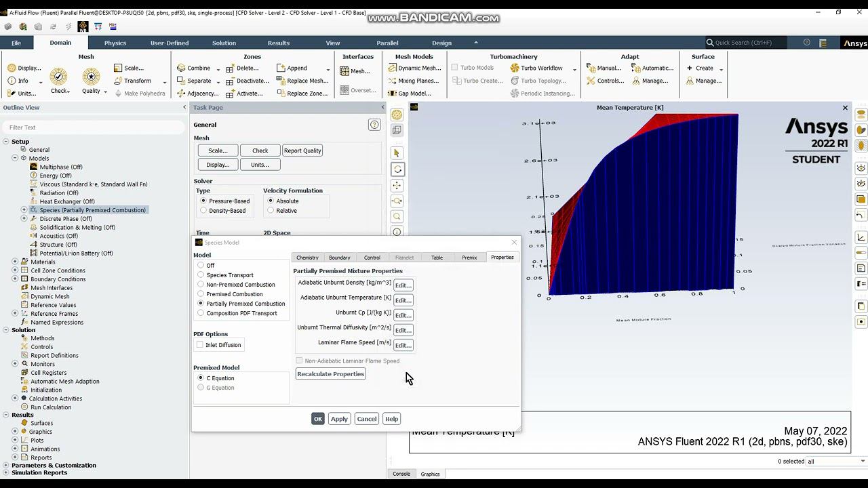Screen dimensions: 868x488
Task: Click the Automatic adapt ribbon item
Action: pyautogui.click(x=652, y=68)
